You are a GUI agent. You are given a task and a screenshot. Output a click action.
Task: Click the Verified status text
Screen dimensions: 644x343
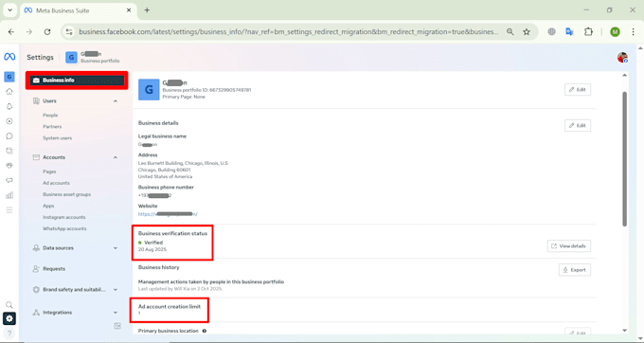pyautogui.click(x=153, y=243)
